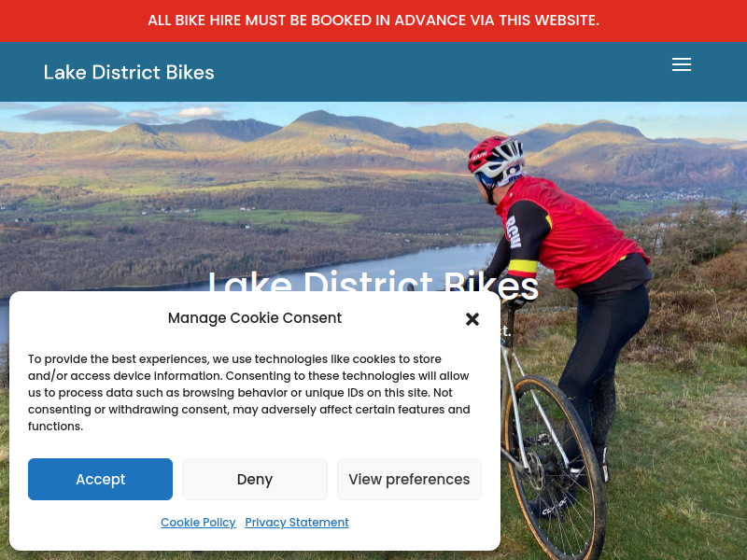The width and height of the screenshot is (747, 560).
Task: Open the Cookie Policy link
Action: [x=198, y=523]
